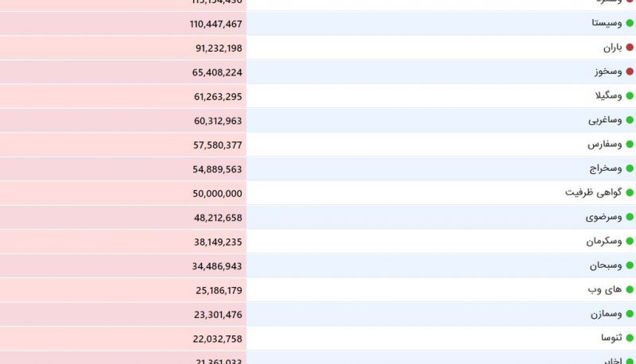Click the 50,000,000 value cell

[123, 193]
